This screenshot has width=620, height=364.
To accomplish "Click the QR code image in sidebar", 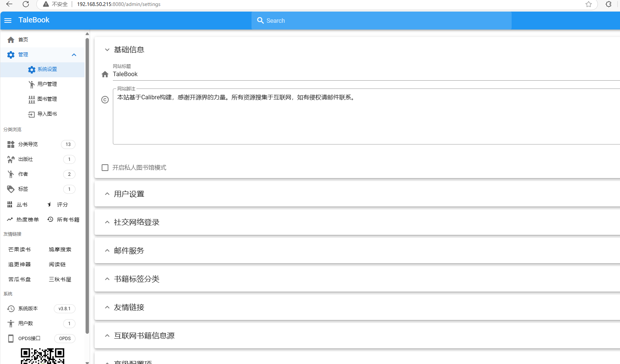I will [x=43, y=356].
